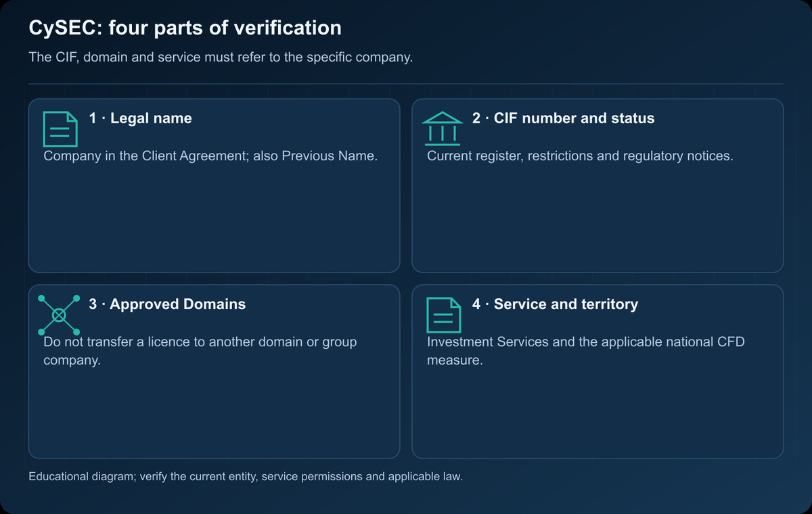The image size is (812, 514).
Task: Click text 'Company in the Client Agreement; also Previous Name.'
Action: pos(210,156)
